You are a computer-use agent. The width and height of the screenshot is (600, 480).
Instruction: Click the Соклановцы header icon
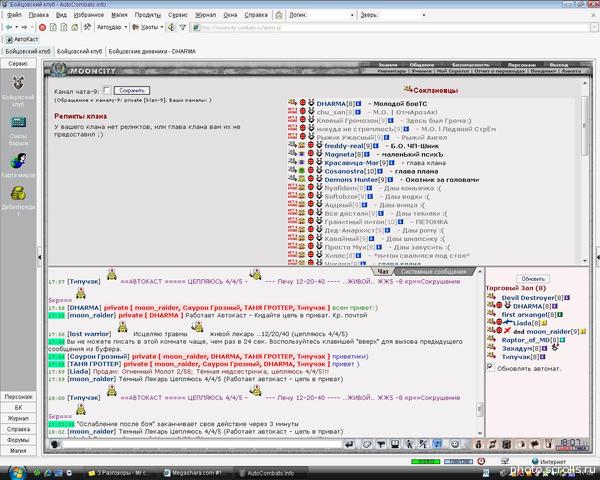(x=408, y=90)
